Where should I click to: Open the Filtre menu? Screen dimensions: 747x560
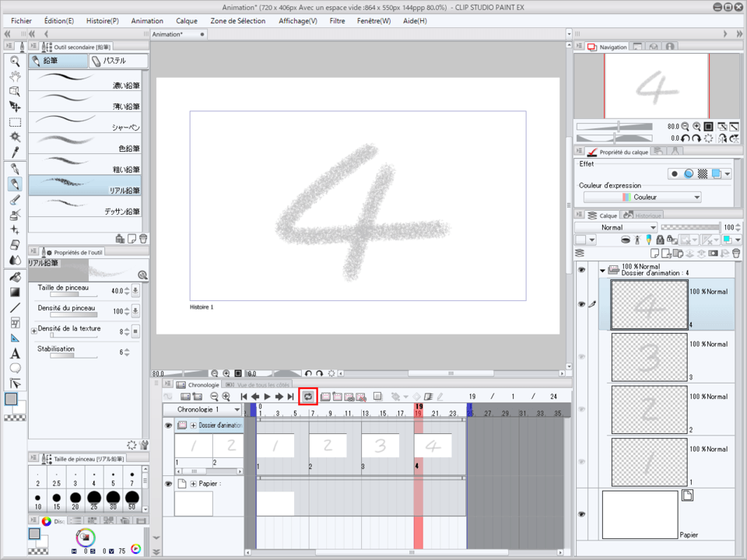(337, 21)
